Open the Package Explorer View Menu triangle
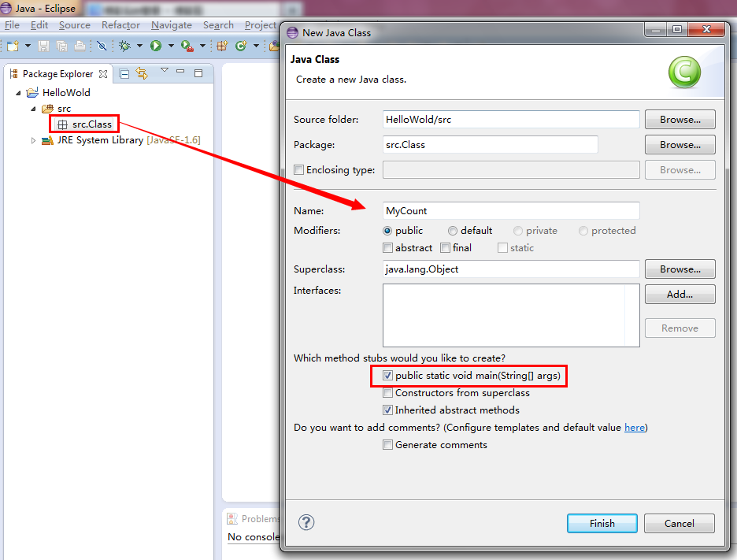 [x=164, y=70]
